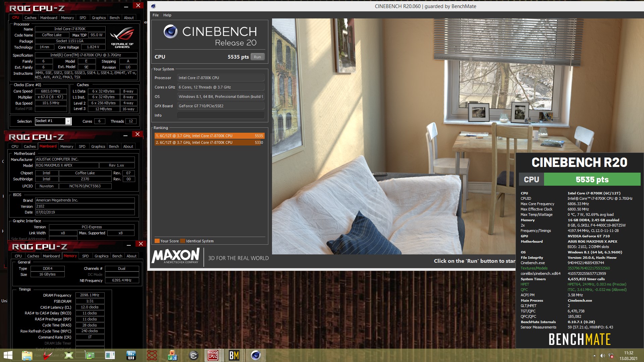Open Caches tab in bottom Memory CPU-Z window

[33, 256]
